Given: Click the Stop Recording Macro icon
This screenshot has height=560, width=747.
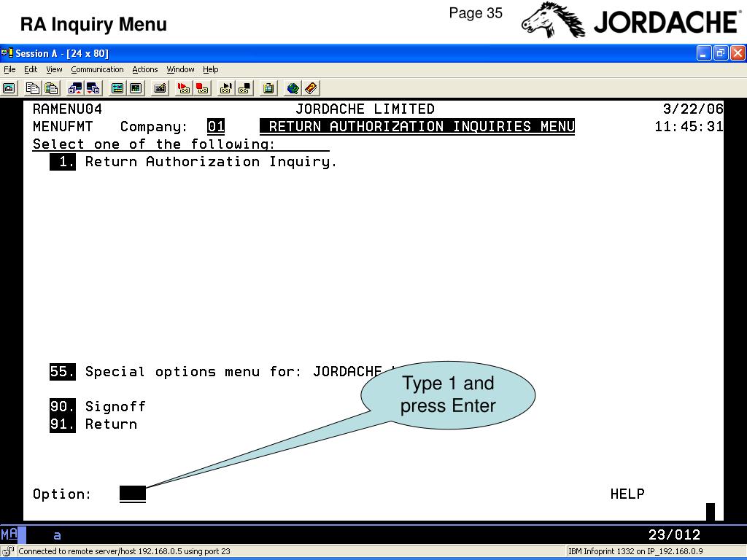Looking at the screenshot, I should tap(202, 88).
